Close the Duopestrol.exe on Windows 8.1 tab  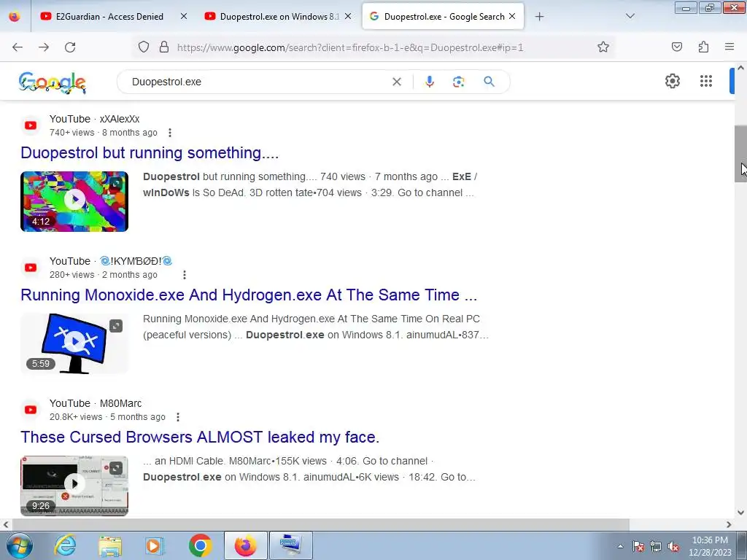point(348,16)
